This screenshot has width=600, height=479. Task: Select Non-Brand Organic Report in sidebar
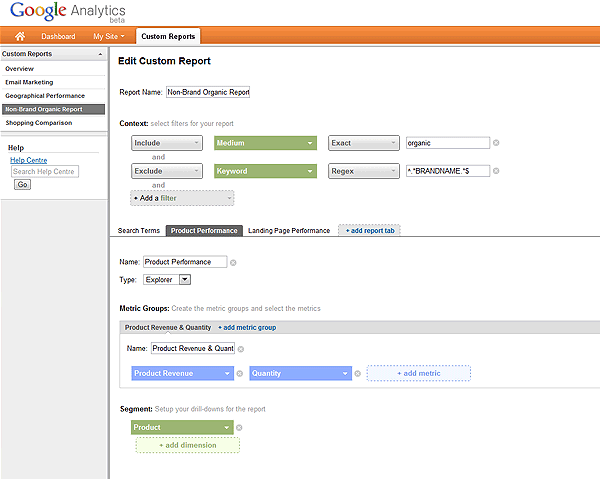[x=53, y=109]
